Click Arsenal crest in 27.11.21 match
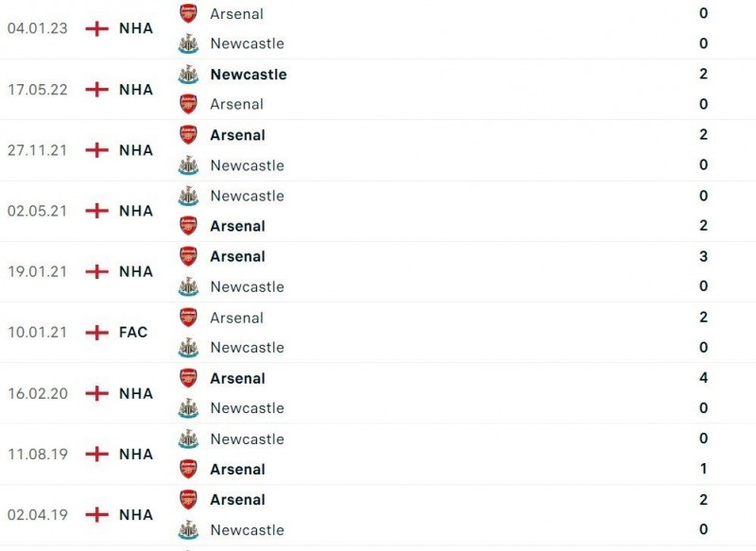This screenshot has height=551, width=756. [x=189, y=135]
